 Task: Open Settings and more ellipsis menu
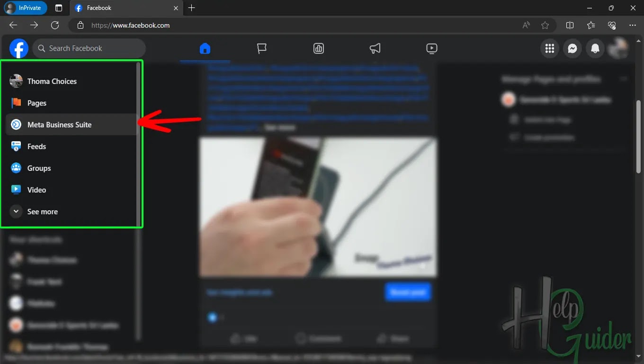click(633, 25)
